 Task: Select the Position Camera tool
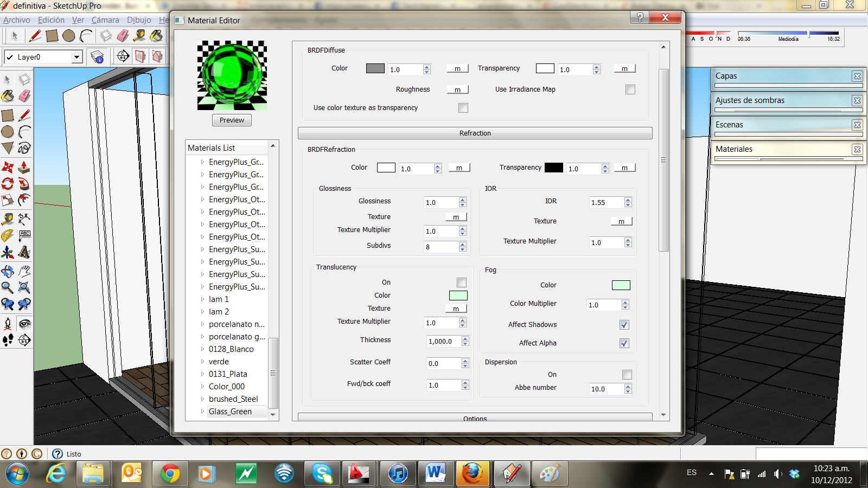8,324
